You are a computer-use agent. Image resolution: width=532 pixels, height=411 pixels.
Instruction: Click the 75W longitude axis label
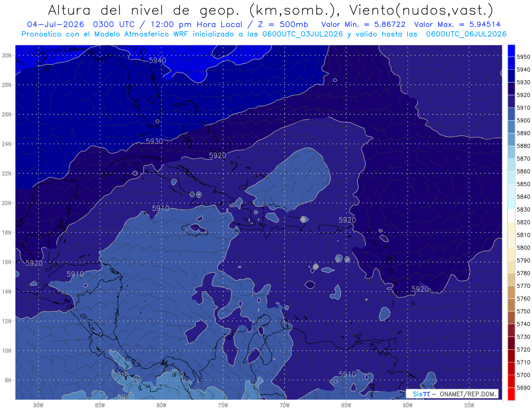click(x=223, y=405)
